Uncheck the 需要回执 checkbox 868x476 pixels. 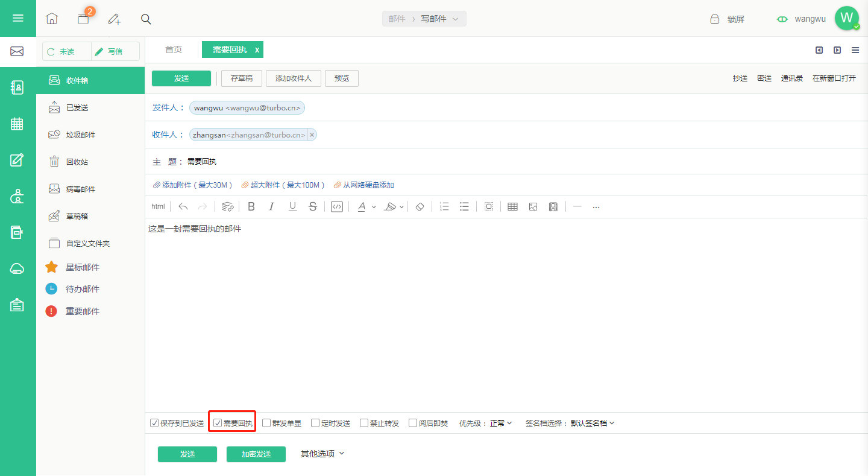click(218, 423)
